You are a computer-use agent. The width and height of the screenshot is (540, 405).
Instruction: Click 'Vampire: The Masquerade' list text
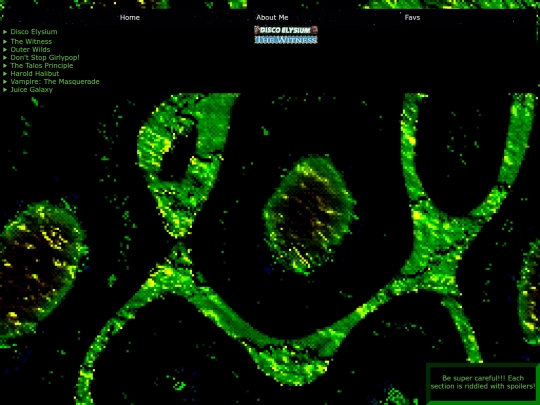click(55, 82)
